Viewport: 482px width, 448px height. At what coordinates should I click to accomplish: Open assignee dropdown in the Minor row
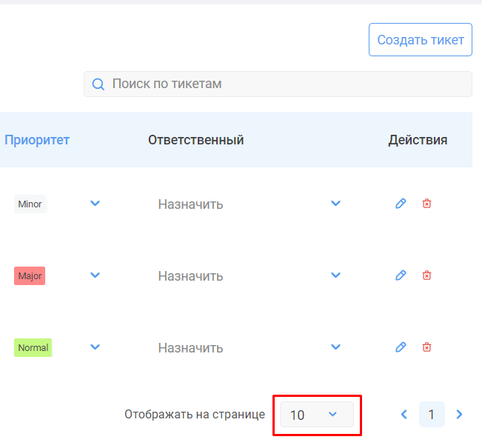point(335,204)
